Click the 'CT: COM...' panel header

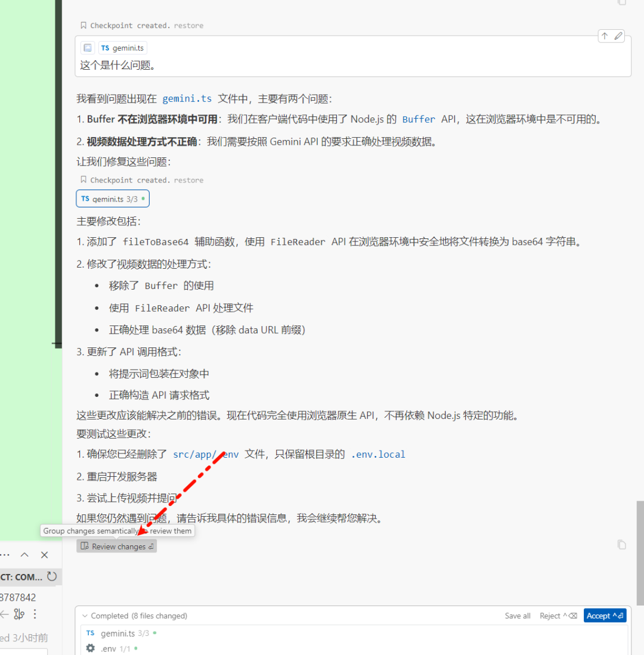31,577
